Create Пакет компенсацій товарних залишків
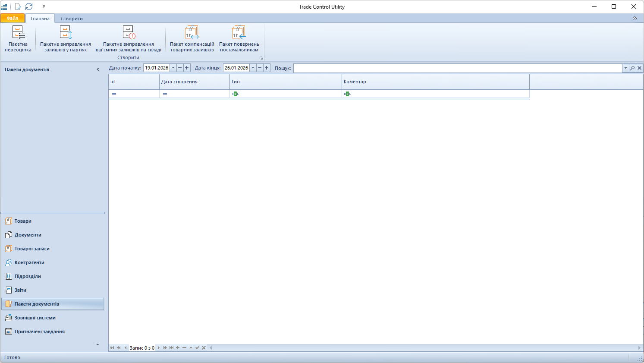Viewport: 644px width, 363px height. (x=192, y=33)
